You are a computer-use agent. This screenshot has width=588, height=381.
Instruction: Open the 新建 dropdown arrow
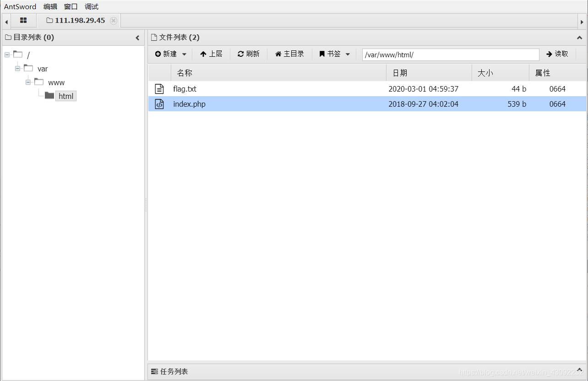[184, 54]
